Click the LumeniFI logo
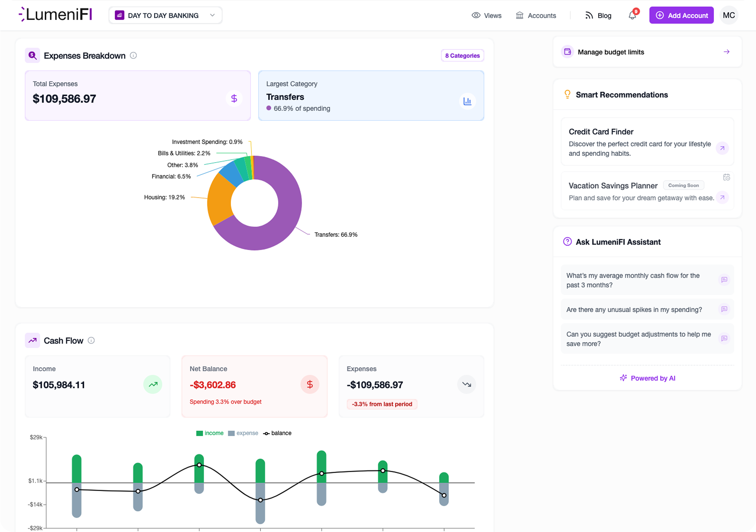The width and height of the screenshot is (756, 532). click(x=55, y=15)
